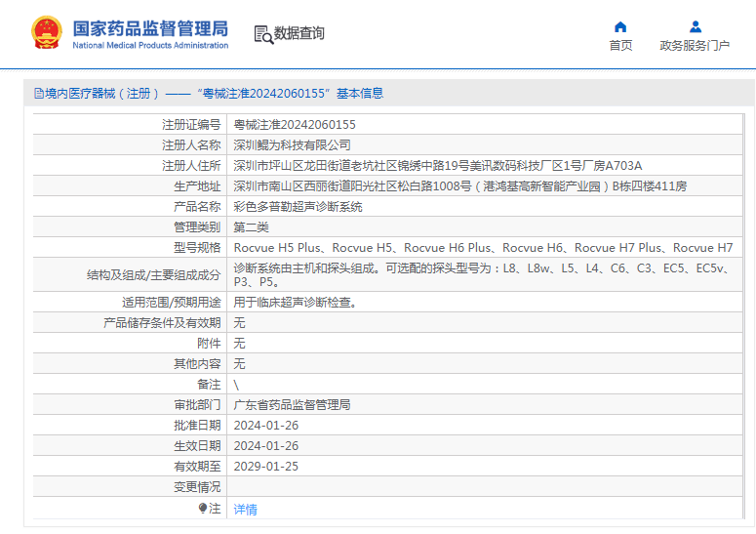The image size is (756, 534).
Task: Click the 首页 home icon
Action: [x=620, y=26]
